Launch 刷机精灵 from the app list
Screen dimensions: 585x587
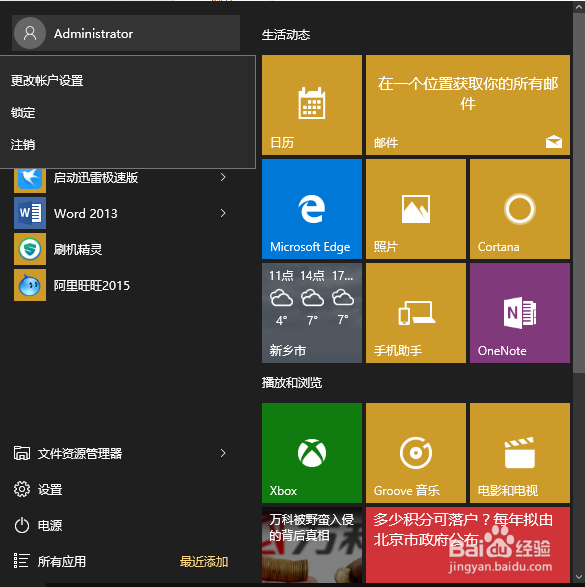tap(78, 249)
